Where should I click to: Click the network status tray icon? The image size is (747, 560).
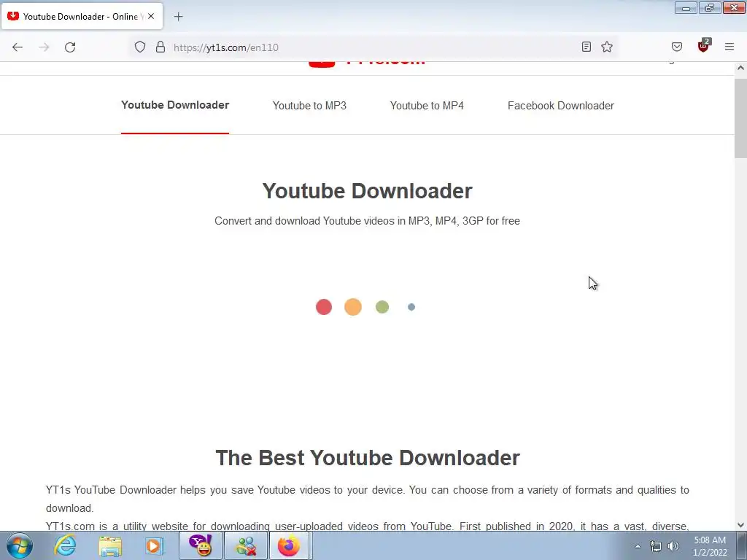tap(656, 546)
